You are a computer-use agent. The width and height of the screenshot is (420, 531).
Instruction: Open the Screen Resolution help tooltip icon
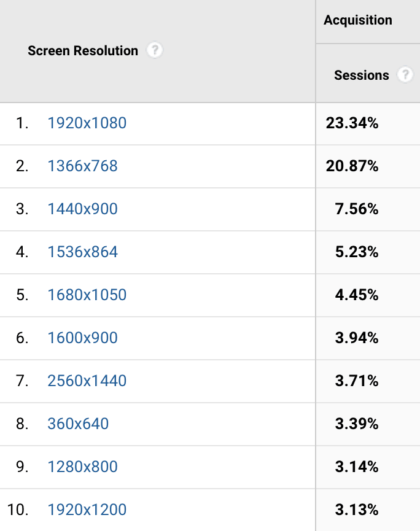click(x=155, y=51)
